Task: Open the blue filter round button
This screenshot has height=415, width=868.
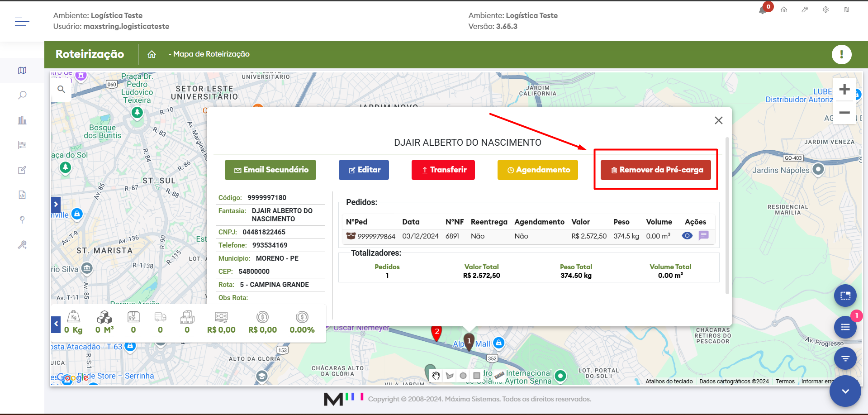Action: (845, 358)
